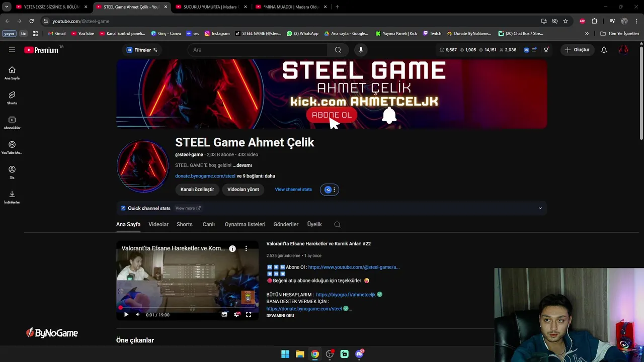
Task: Open the Chrome extensions puzzle icon
Action: pos(595,21)
